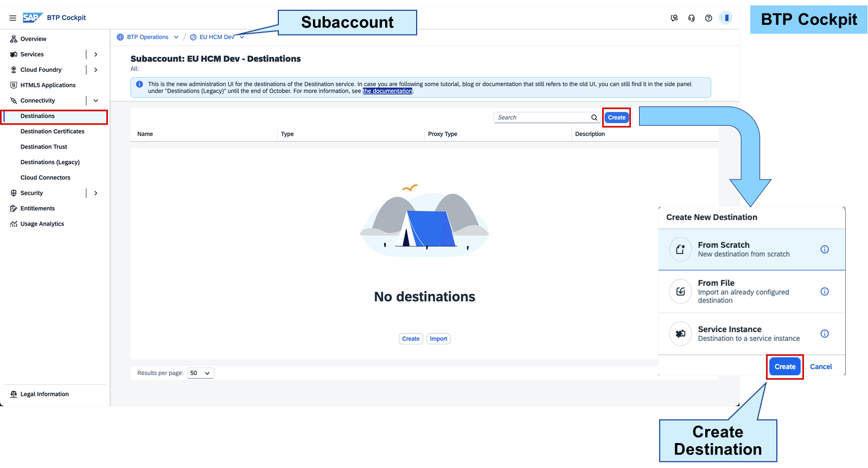Click the Create button below No destinations
Image resolution: width=868 pixels, height=468 pixels.
411,339
